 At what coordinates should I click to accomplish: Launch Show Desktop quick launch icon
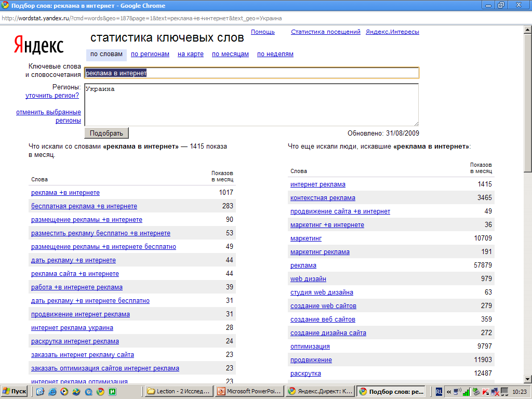[41, 392]
